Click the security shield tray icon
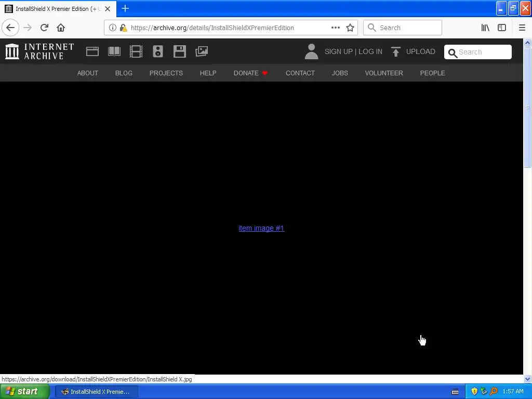The image size is (532, 399). 474,392
